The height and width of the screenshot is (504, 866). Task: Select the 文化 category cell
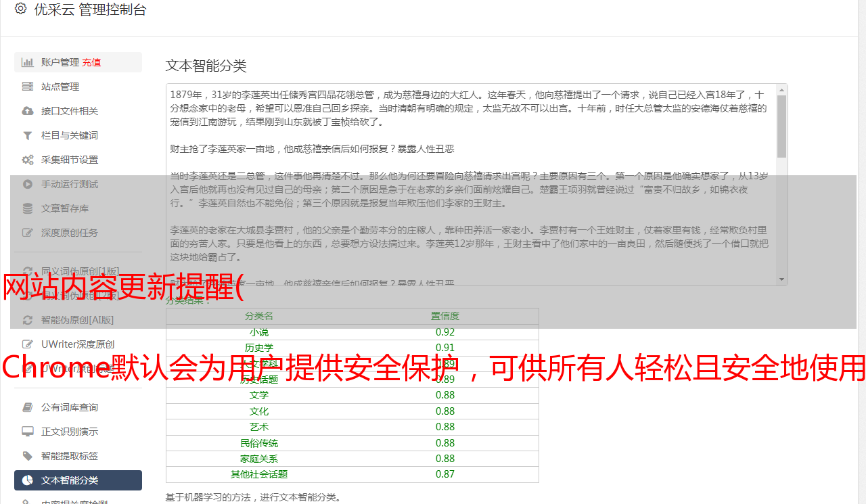click(259, 411)
